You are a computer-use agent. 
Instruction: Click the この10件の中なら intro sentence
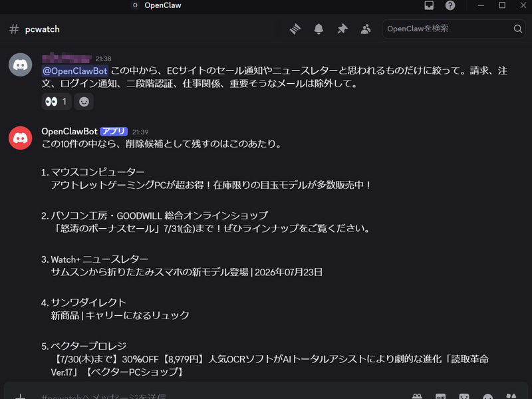162,144
